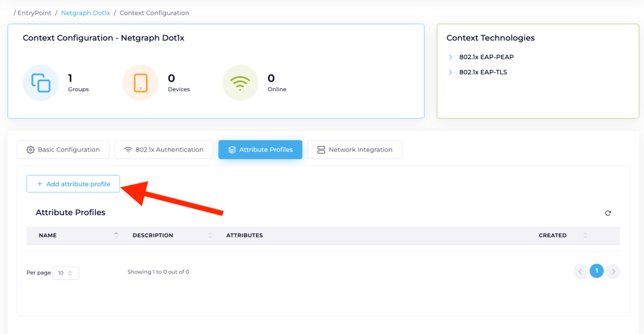This screenshot has width=644, height=334.
Task: Click the green Online wifi icon
Action: pyautogui.click(x=240, y=83)
